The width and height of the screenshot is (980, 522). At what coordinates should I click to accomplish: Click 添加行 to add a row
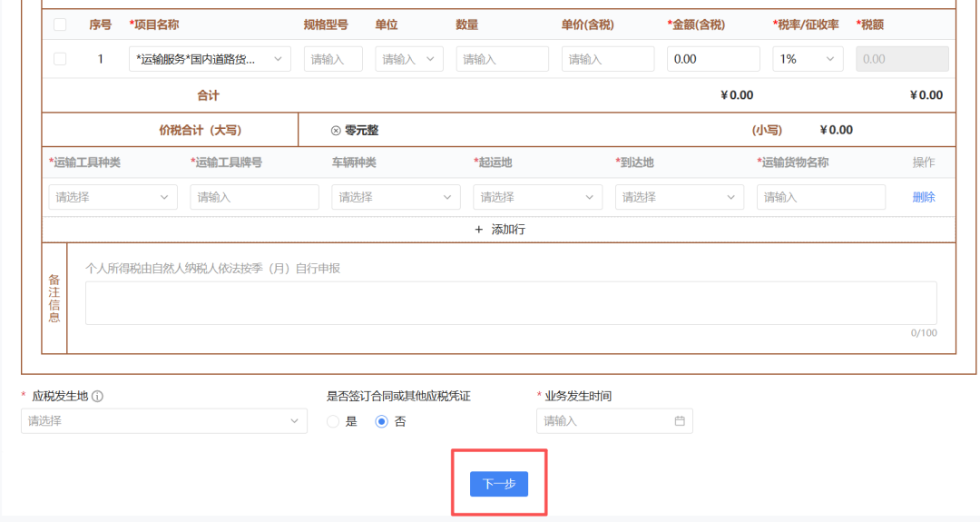508,230
